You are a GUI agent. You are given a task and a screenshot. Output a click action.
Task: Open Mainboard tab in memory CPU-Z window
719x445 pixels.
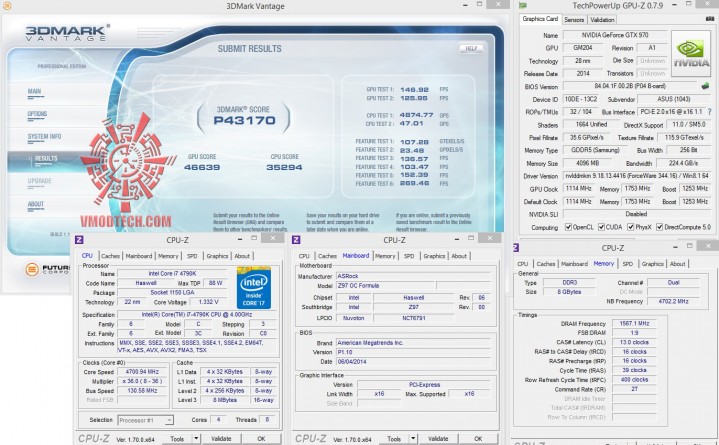coord(575,264)
